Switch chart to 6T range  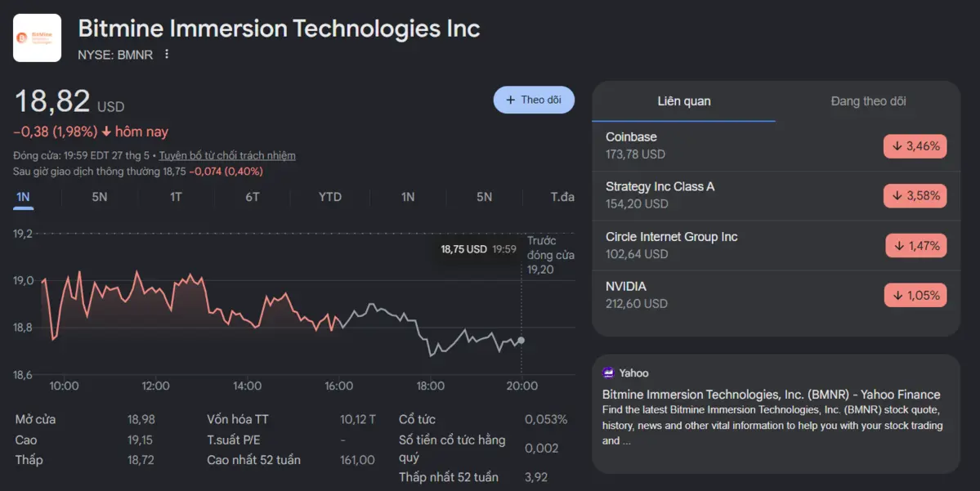click(x=252, y=197)
